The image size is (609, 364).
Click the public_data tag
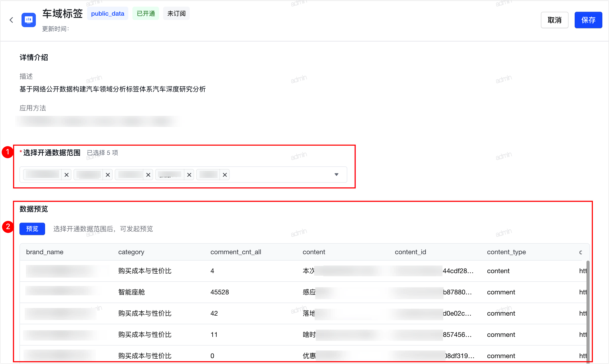[x=108, y=13]
